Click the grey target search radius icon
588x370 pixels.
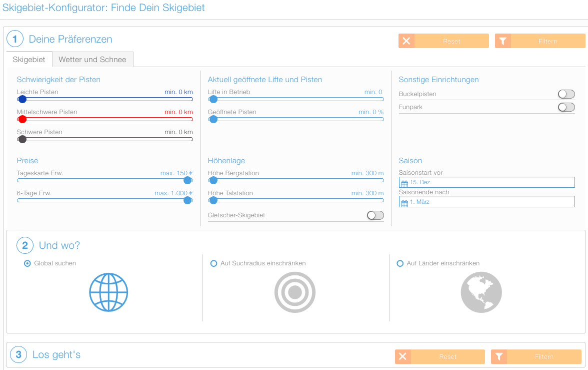pyautogui.click(x=295, y=292)
